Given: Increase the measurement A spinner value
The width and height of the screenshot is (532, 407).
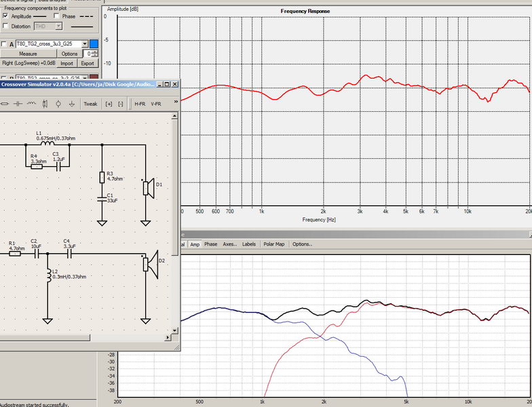Looking at the screenshot, I should (95, 52).
